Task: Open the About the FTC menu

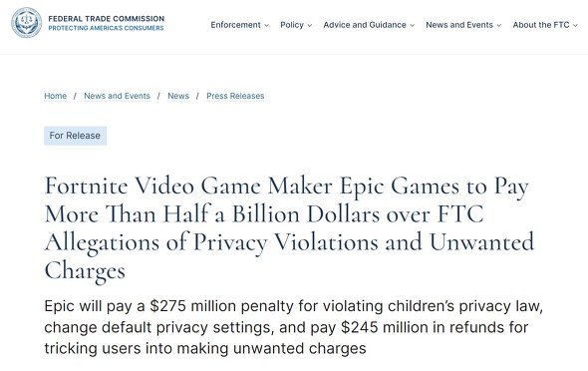Action: point(541,25)
